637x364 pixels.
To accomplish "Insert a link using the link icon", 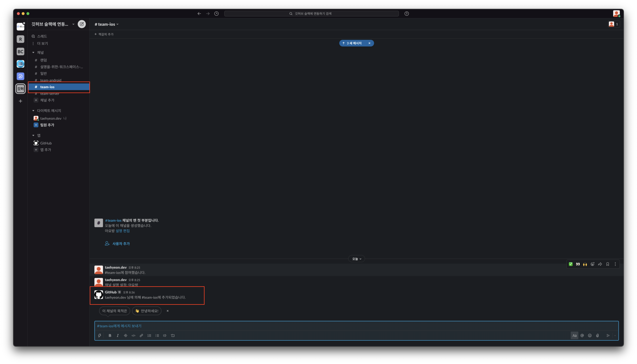I will tap(141, 336).
